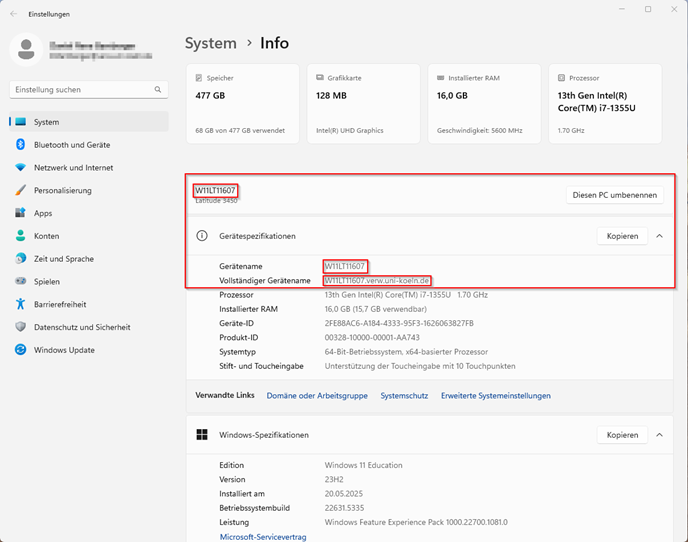
Task: Select the Produkt-ID value 00328-10000-00001-AA743
Action: pyautogui.click(x=372, y=337)
